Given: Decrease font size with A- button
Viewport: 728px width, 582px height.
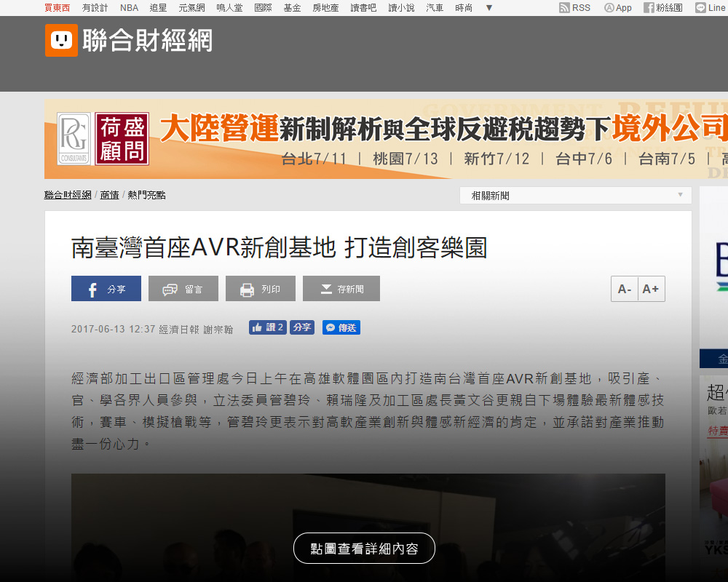Looking at the screenshot, I should (625, 289).
